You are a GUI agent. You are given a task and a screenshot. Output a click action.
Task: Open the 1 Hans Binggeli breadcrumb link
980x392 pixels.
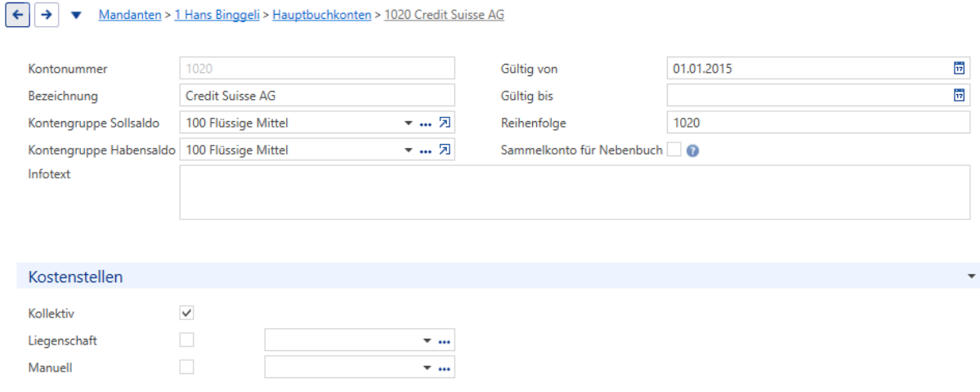(217, 15)
